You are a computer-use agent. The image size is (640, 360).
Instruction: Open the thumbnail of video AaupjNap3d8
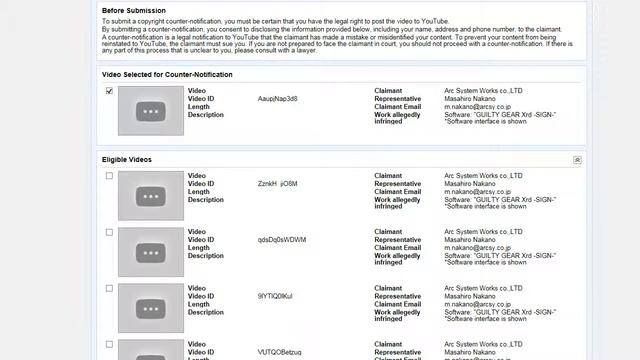click(151, 111)
